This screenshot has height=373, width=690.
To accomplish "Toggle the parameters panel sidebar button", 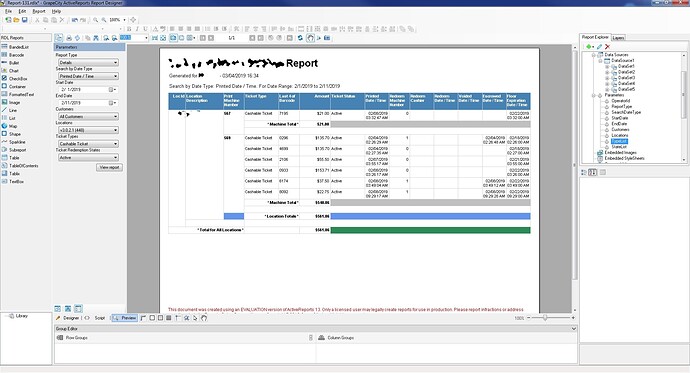I will [x=59, y=38].
